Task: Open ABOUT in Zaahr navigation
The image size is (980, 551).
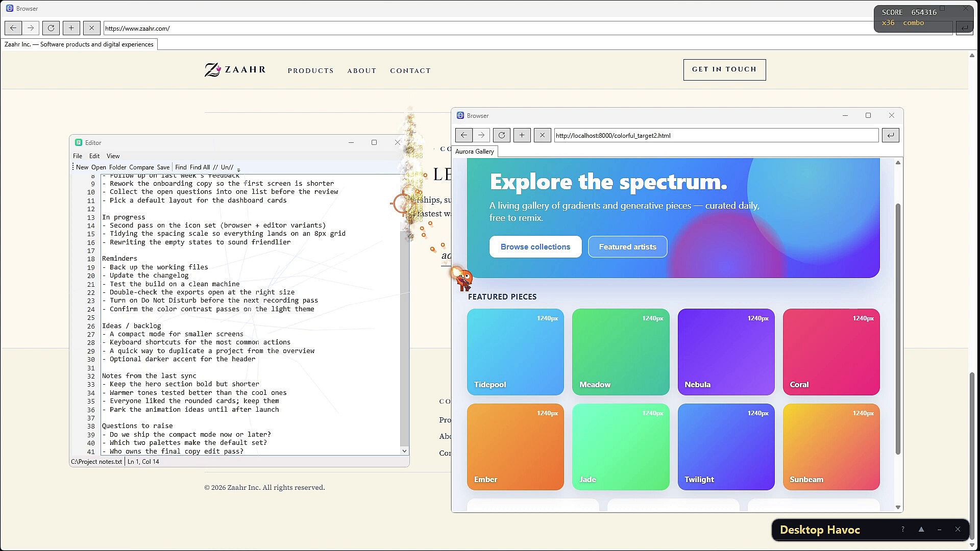Action: point(362,70)
